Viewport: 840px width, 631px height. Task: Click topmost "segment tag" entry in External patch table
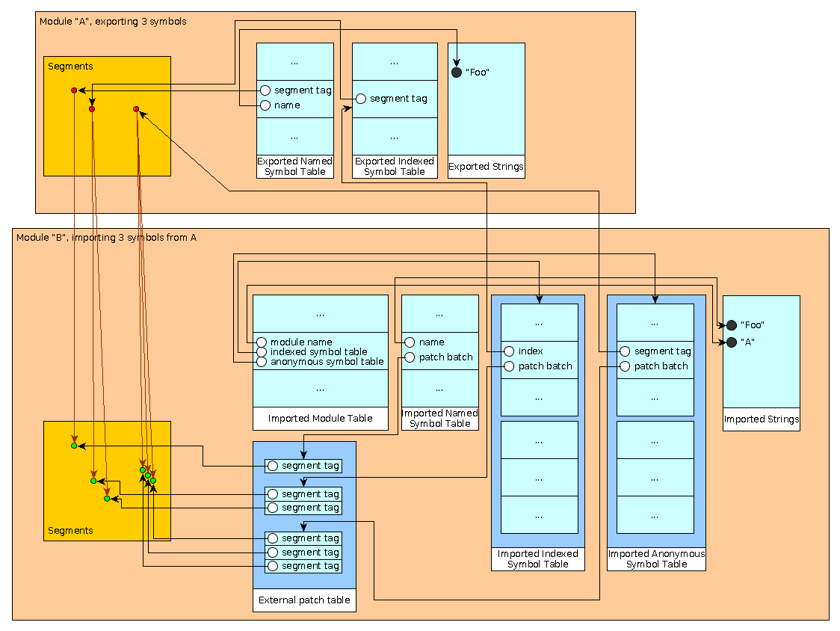303,466
